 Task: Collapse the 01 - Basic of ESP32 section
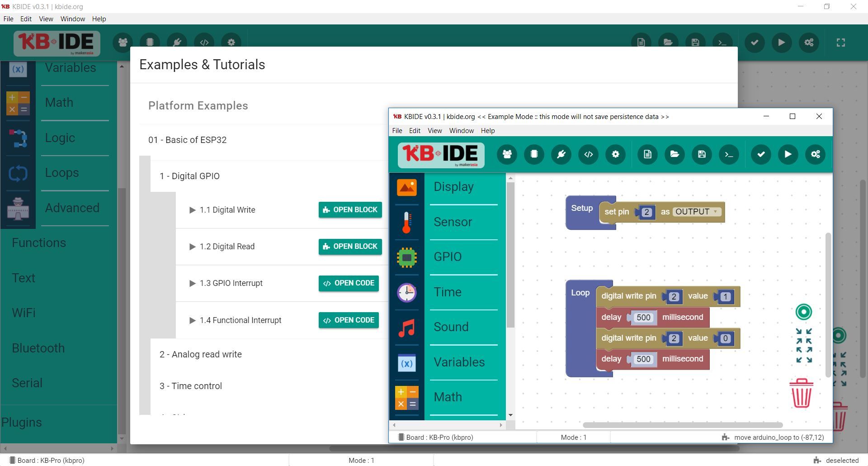187,140
